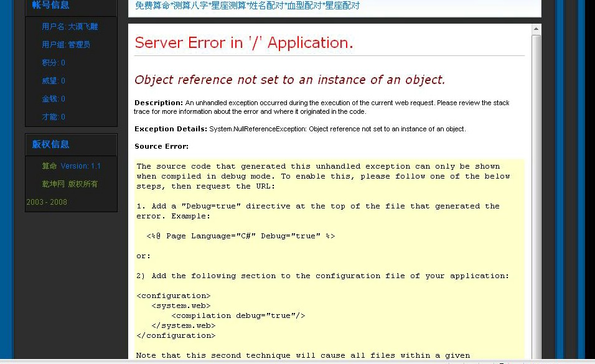
Task: Click the closing </configuration> tag line
Action: click(x=176, y=335)
